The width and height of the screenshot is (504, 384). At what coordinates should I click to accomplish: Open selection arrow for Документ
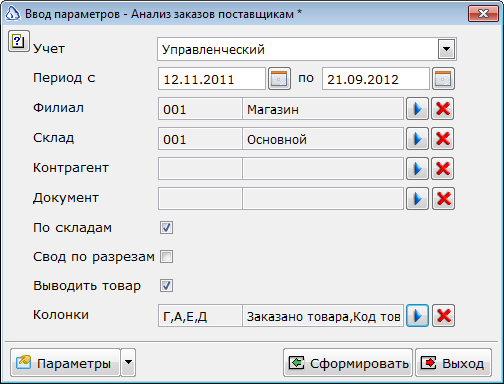[x=417, y=199]
